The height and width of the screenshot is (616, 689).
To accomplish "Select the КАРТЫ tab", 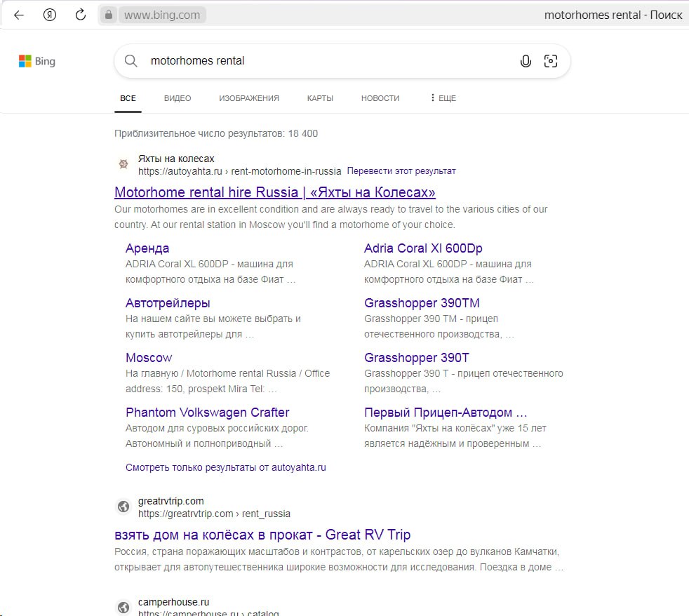I will 320,98.
